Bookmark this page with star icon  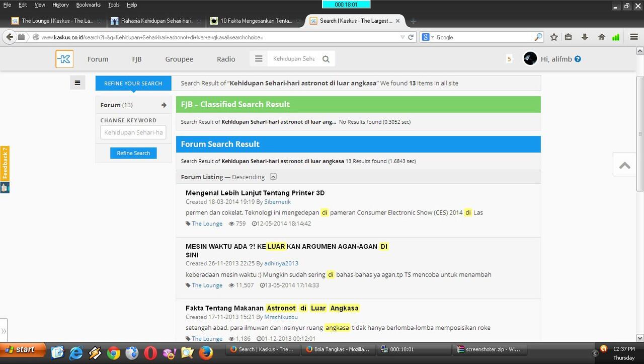click(x=554, y=37)
